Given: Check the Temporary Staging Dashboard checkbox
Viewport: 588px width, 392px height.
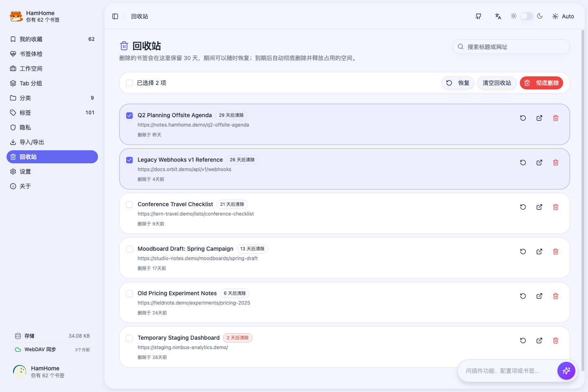Looking at the screenshot, I should point(129,338).
